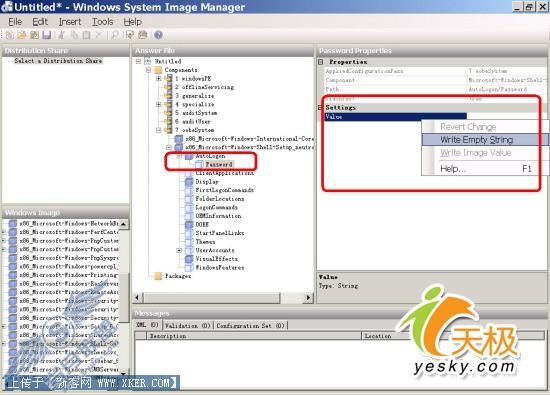
Task: Collapse the Settings section in Password Properties
Action: click(320, 108)
